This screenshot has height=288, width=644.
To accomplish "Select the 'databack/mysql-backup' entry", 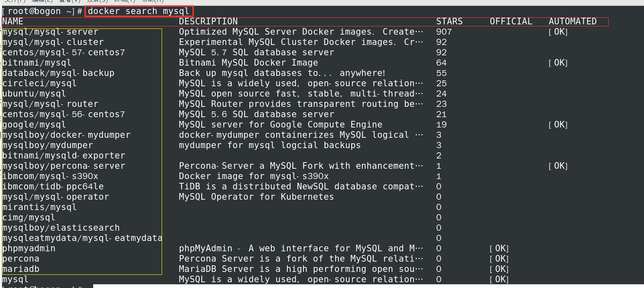I will (58, 73).
